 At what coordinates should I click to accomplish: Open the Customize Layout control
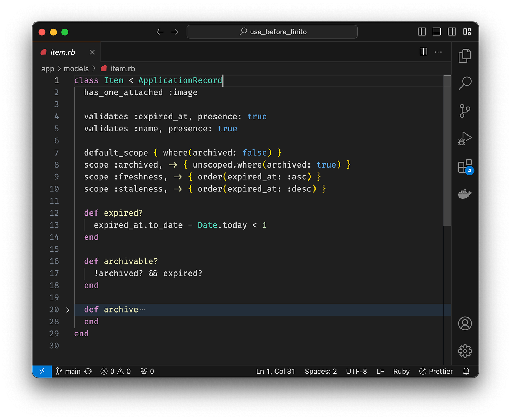(x=467, y=32)
